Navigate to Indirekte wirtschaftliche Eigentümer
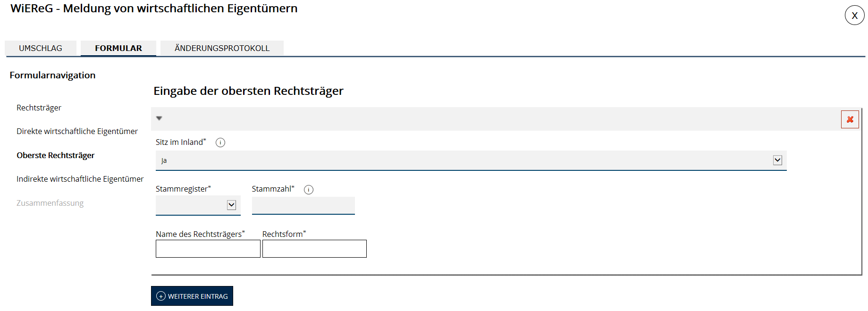 [x=80, y=179]
